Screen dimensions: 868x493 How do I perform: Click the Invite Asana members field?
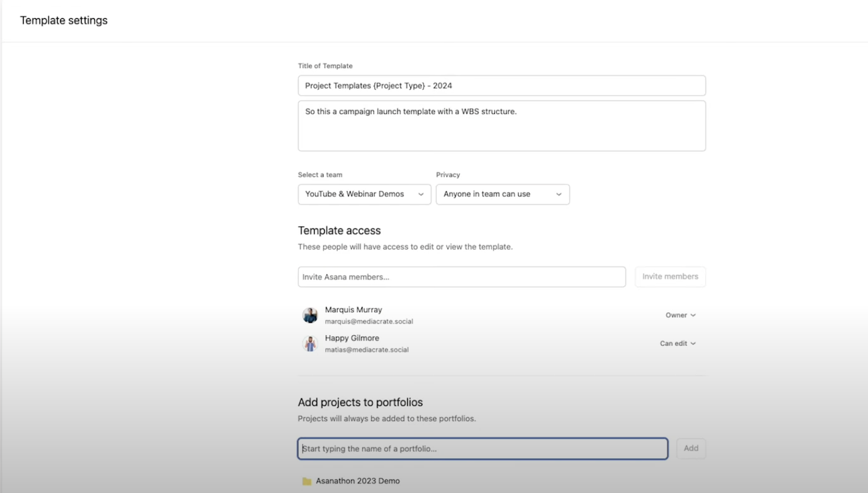pyautogui.click(x=462, y=276)
